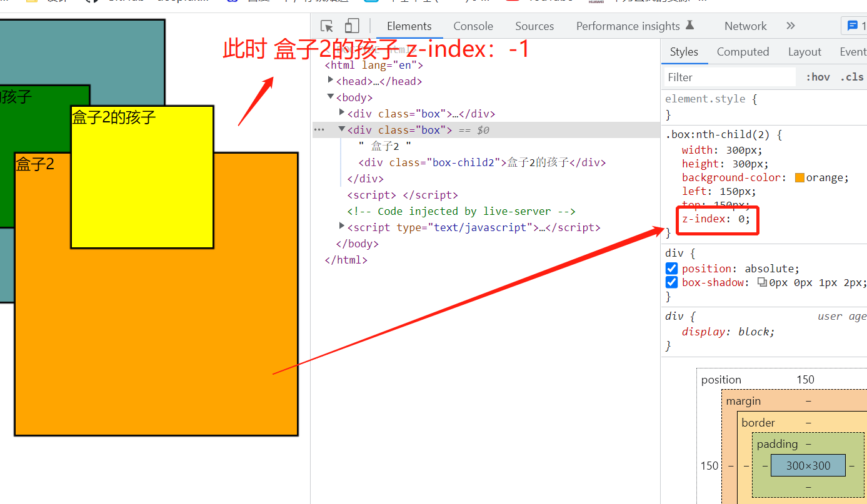Uncheck the box-shadow property checkbox
The width and height of the screenshot is (867, 504).
[671, 282]
